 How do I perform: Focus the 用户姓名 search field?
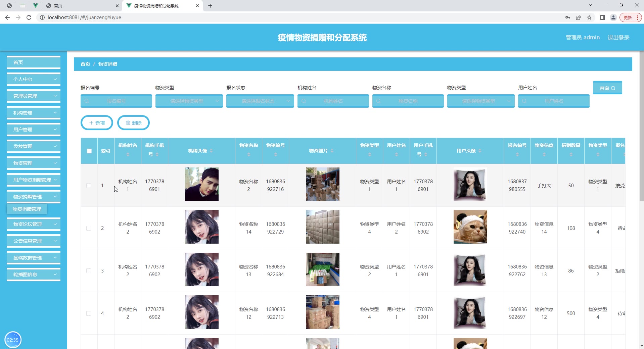click(554, 101)
